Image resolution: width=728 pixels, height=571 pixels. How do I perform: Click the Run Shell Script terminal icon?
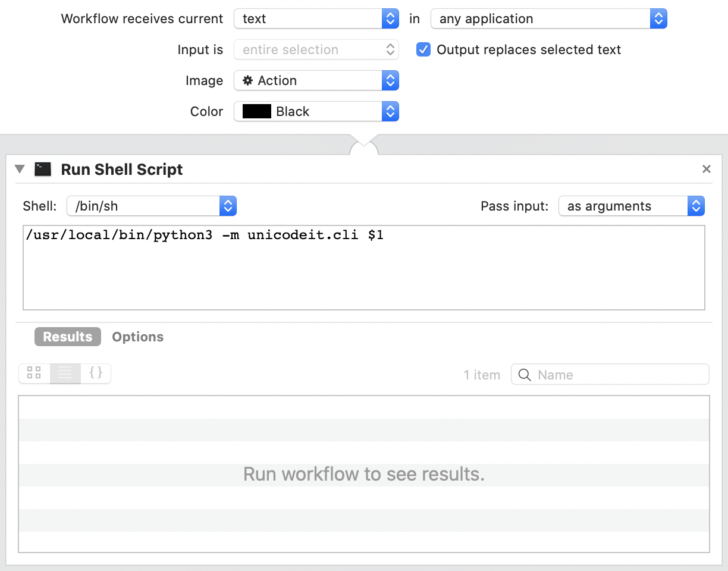43,170
